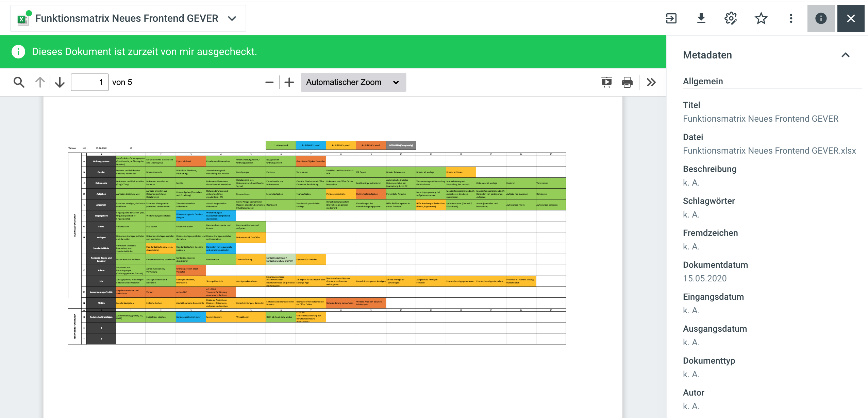The height and width of the screenshot is (418, 868).
Task: Zoom out with the minus button
Action: click(x=269, y=82)
